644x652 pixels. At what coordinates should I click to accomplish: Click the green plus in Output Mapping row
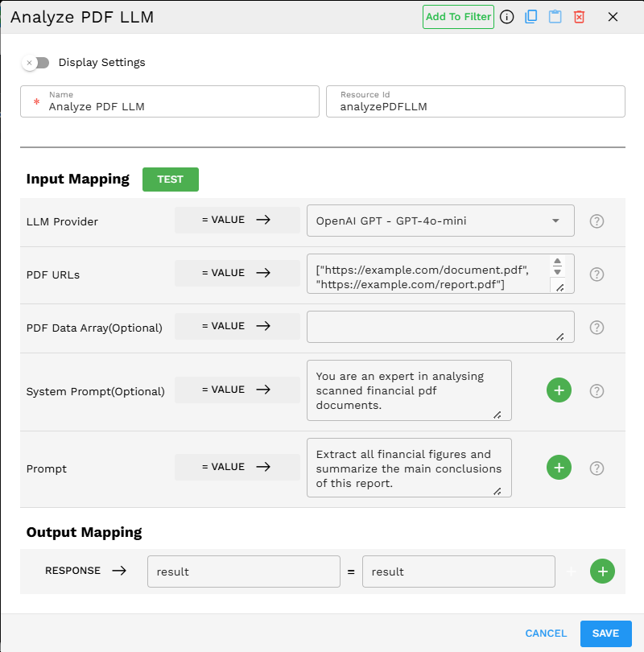[602, 572]
